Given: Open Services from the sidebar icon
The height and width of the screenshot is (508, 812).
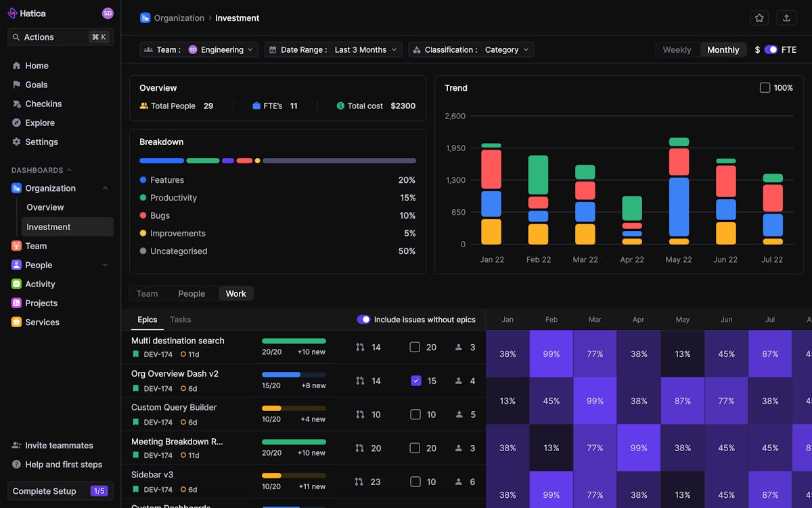Looking at the screenshot, I should pos(18,322).
